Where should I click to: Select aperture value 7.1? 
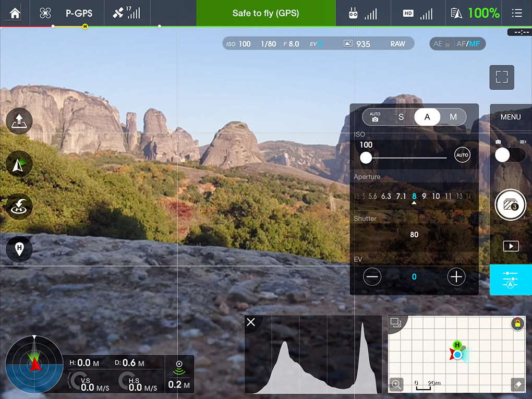[x=401, y=196]
